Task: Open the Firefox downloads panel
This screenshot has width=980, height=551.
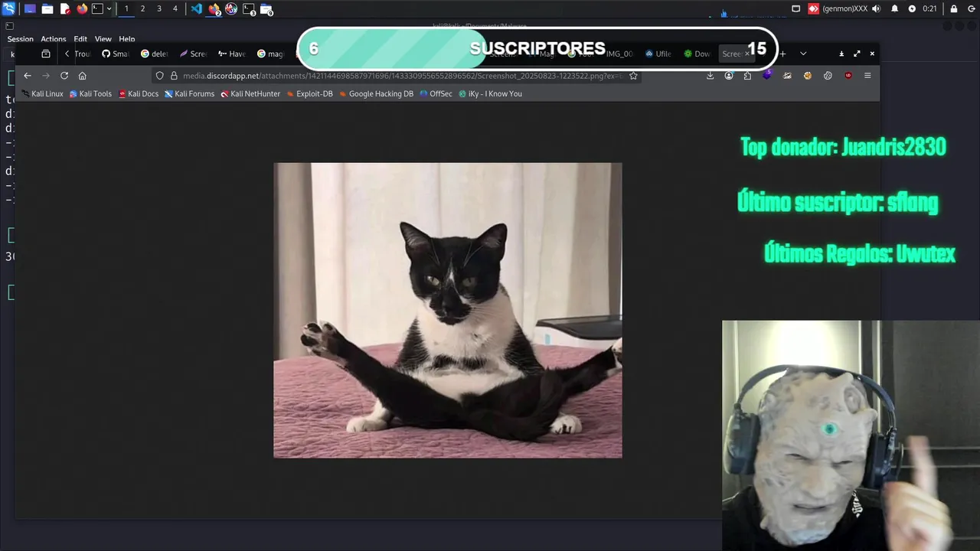Action: click(710, 76)
